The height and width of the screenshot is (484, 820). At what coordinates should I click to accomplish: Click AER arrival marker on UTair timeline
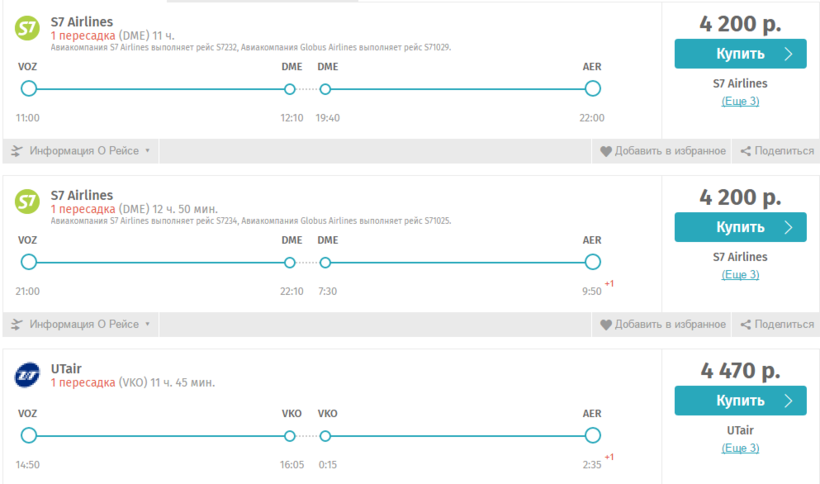click(x=592, y=436)
